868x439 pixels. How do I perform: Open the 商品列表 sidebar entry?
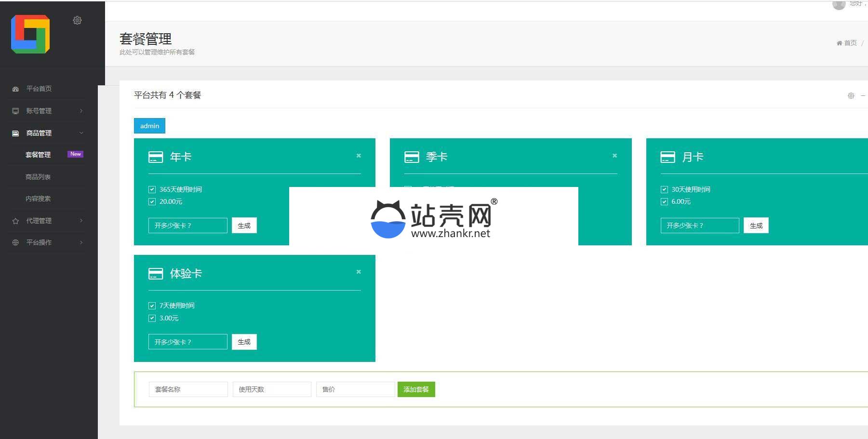39,176
